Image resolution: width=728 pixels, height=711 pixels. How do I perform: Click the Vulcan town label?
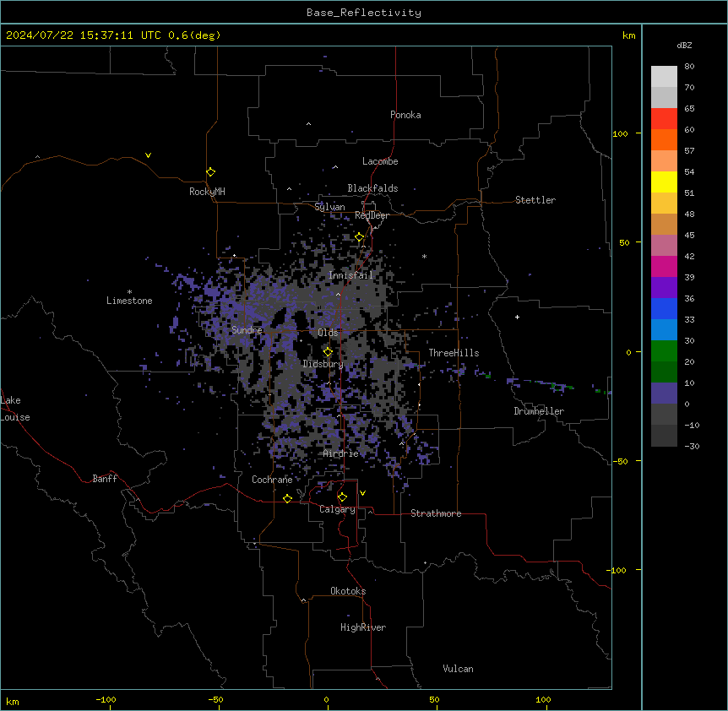[458, 669]
